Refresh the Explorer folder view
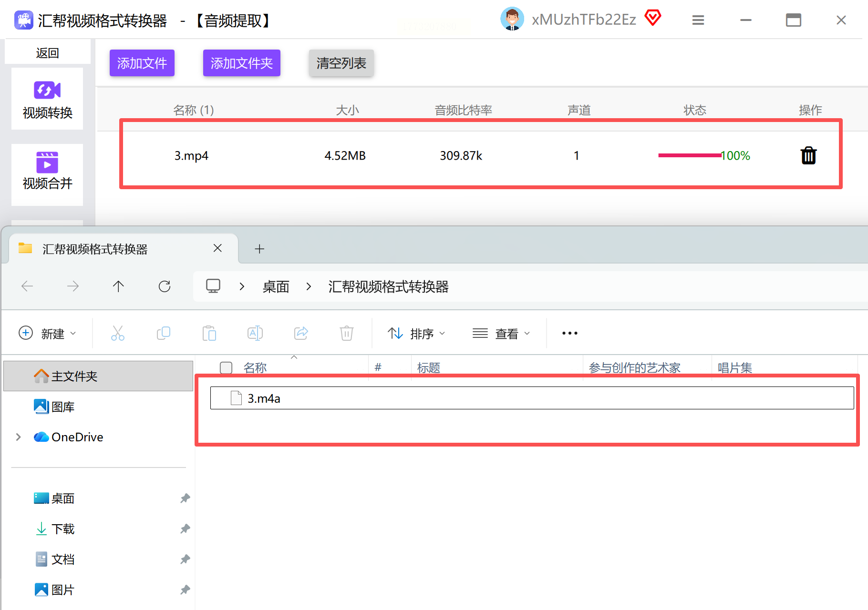This screenshot has width=868, height=610. 165,286
